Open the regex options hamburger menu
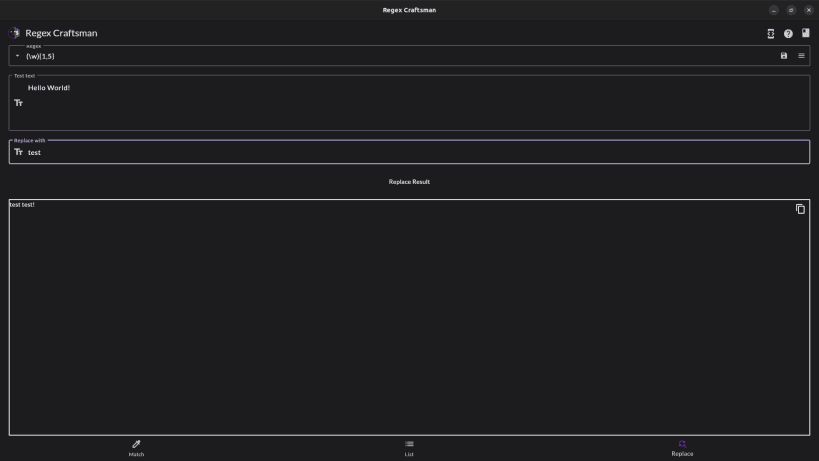Viewport: 819px width, 461px height. 801,56
